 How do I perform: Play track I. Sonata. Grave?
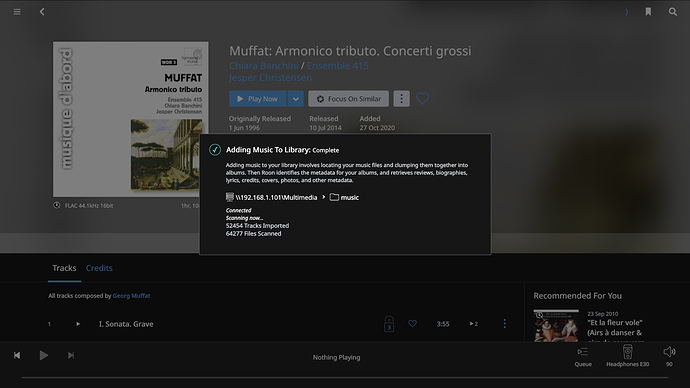[78, 324]
